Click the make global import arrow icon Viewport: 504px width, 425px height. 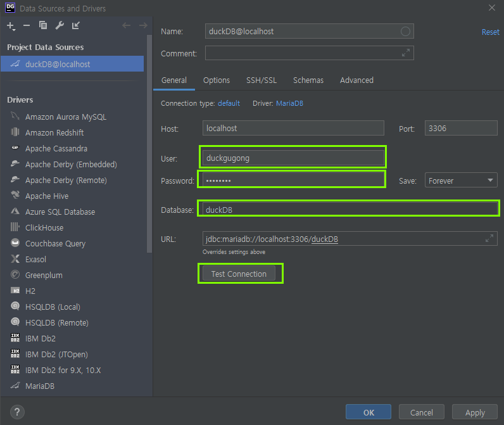pyautogui.click(x=76, y=25)
